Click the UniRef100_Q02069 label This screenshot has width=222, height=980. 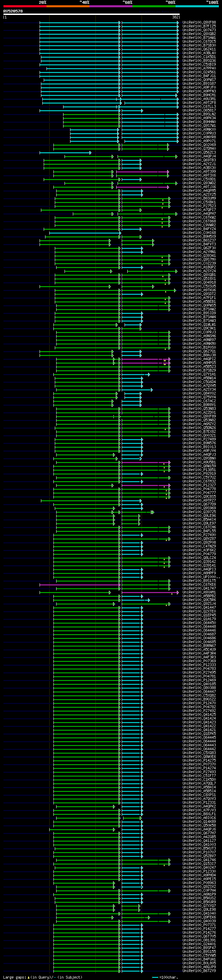(x=199, y=145)
